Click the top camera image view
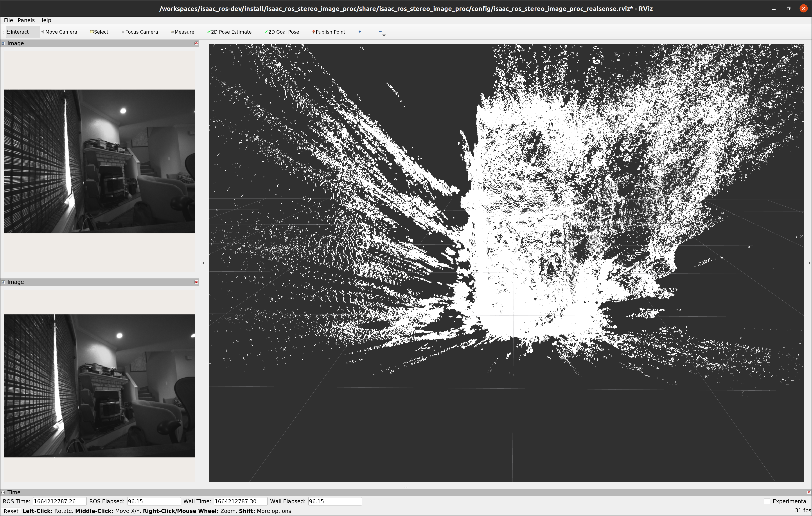The width and height of the screenshot is (812, 516). tap(99, 161)
